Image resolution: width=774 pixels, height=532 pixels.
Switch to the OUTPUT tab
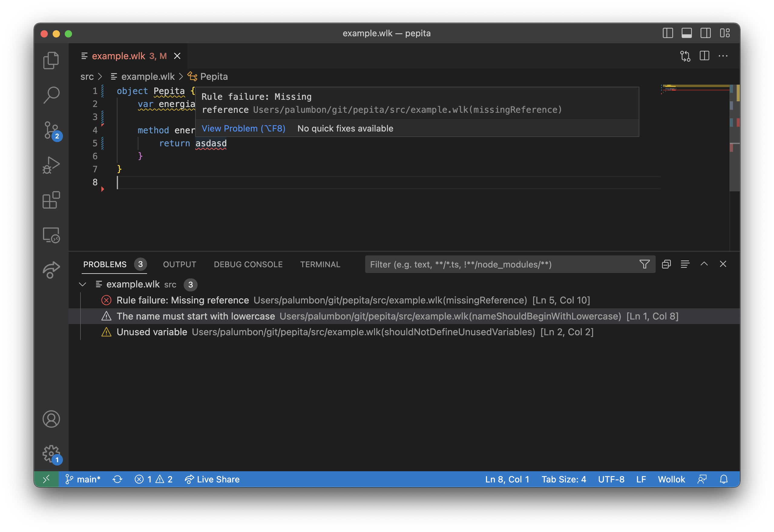click(179, 264)
